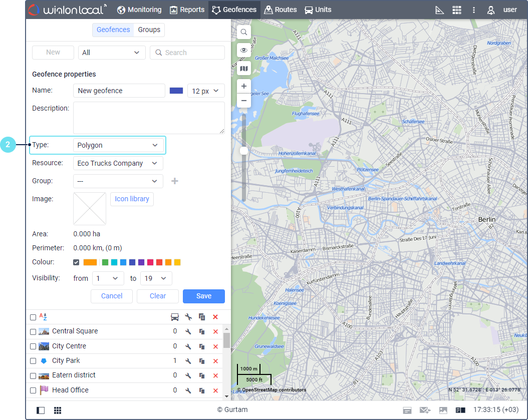Click the map search magnifier icon
This screenshot has width=528, height=420.
(x=244, y=33)
